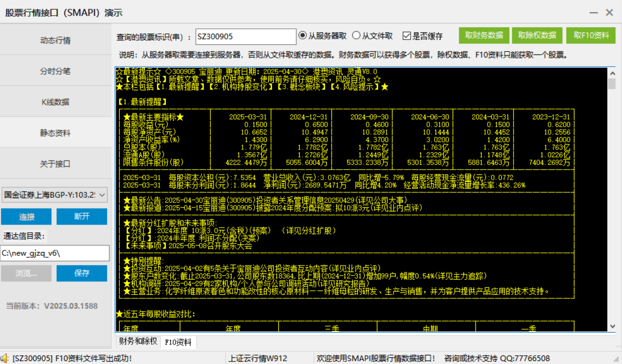The width and height of the screenshot is (622, 364).
Task: Click the 通达信目录 path field
Action: tap(55, 253)
